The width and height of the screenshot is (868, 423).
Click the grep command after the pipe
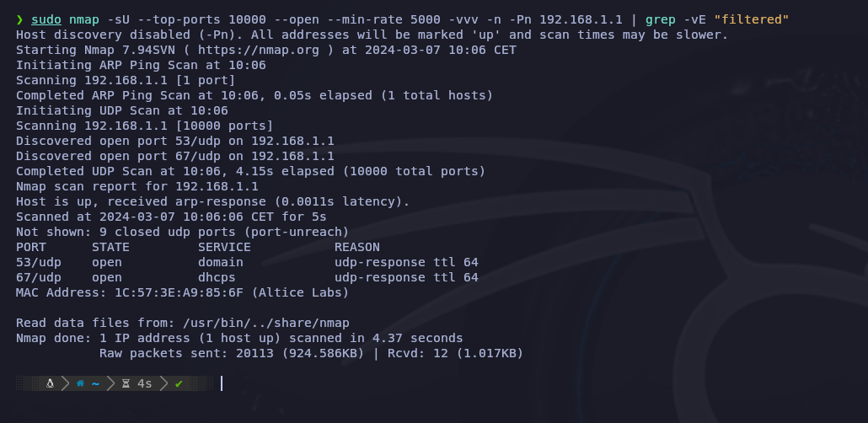pyautogui.click(x=661, y=20)
